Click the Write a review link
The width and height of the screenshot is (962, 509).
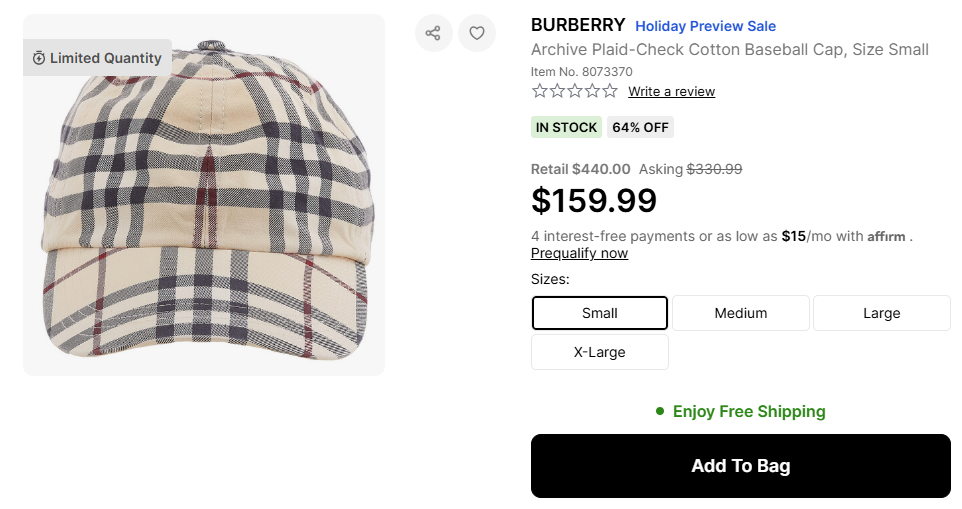pos(671,92)
